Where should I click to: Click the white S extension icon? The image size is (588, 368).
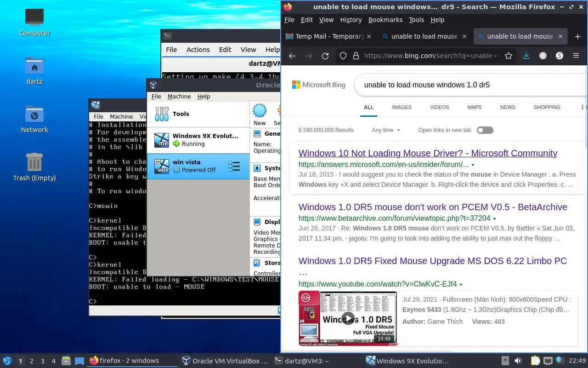click(560, 56)
